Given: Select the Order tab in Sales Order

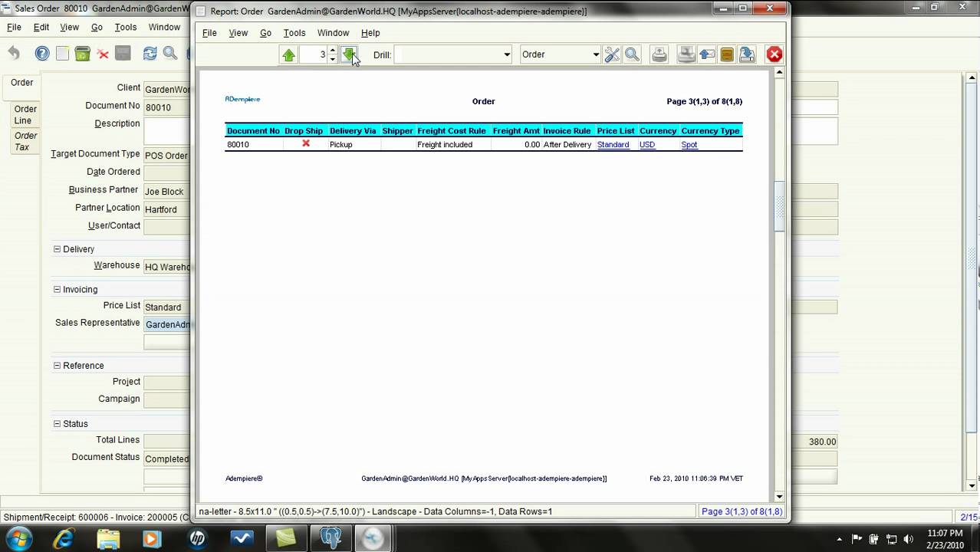Looking at the screenshot, I should [21, 83].
